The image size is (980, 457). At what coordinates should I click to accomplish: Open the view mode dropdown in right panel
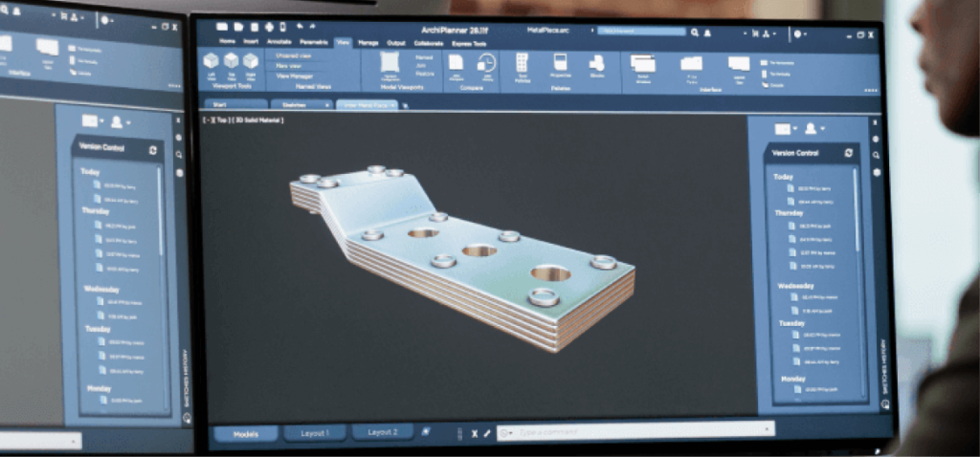click(786, 129)
